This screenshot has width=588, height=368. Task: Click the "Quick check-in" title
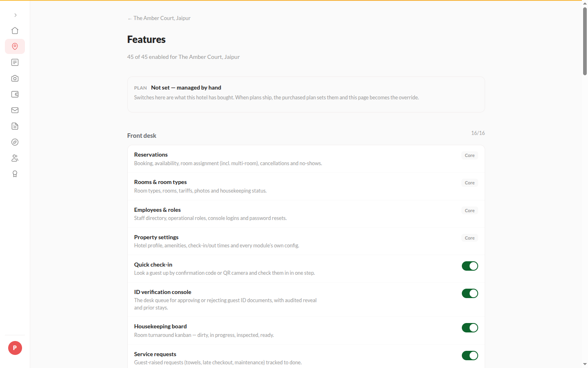[153, 265]
